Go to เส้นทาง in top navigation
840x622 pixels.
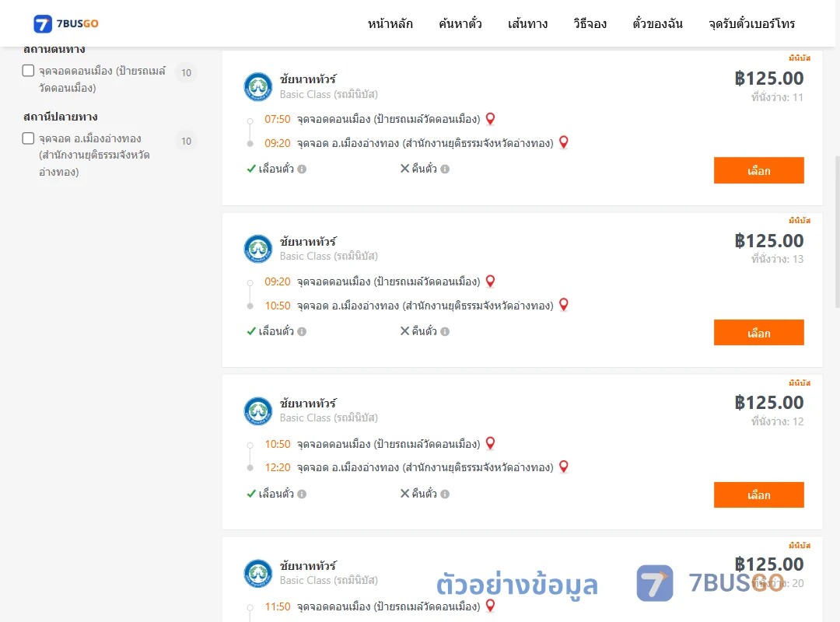[527, 23]
